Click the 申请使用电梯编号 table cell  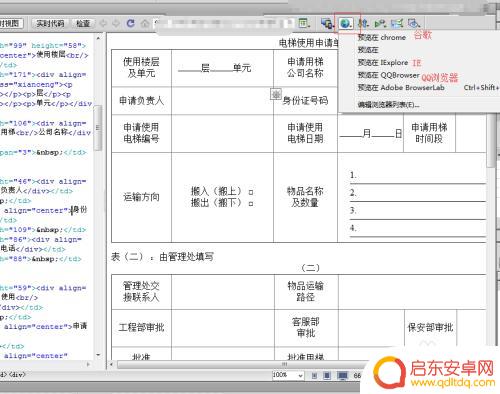(x=141, y=133)
